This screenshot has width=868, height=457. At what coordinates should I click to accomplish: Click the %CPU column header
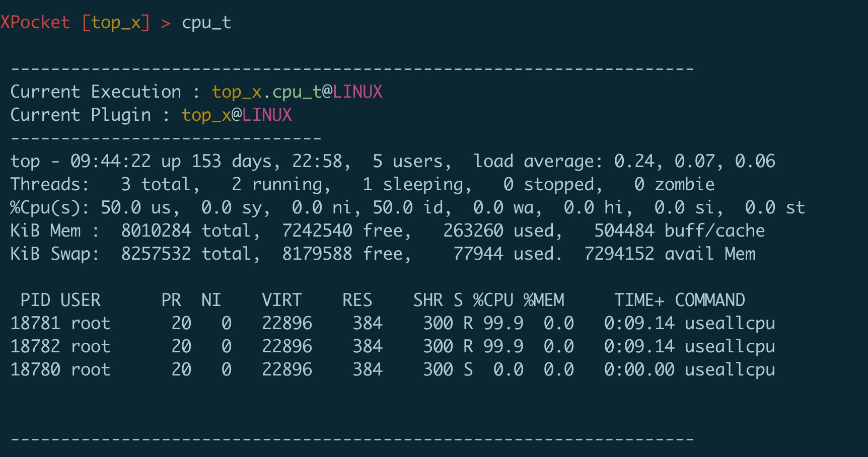point(493,300)
